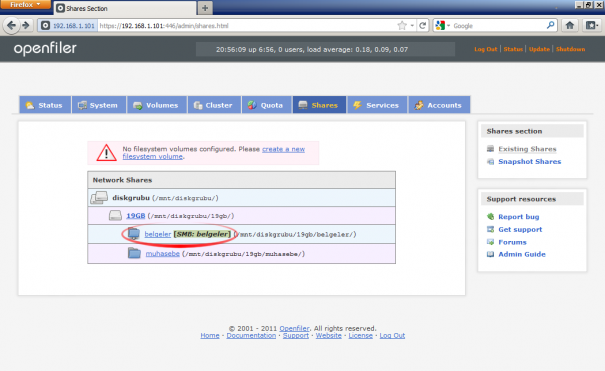Image resolution: width=605 pixels, height=371 pixels.
Task: Click the belgeler share folder icon
Action: click(134, 233)
